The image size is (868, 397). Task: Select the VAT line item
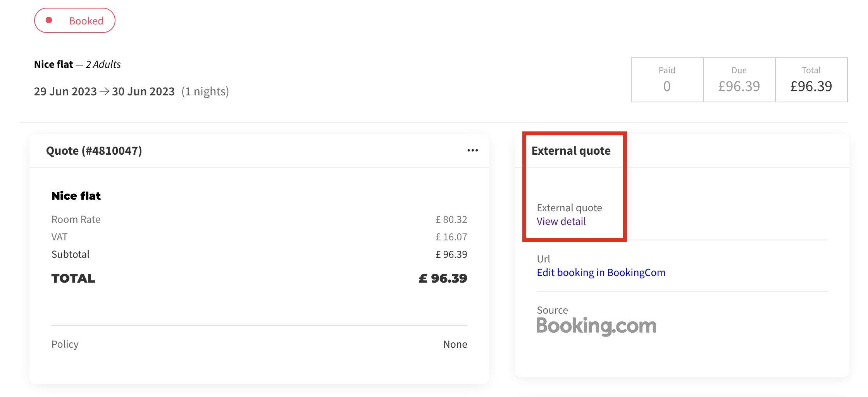coord(59,237)
